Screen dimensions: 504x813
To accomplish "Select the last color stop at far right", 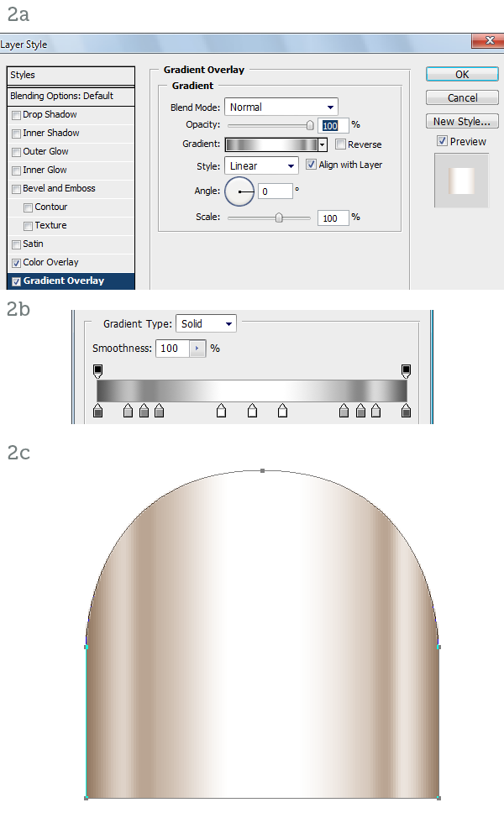I will [406, 411].
